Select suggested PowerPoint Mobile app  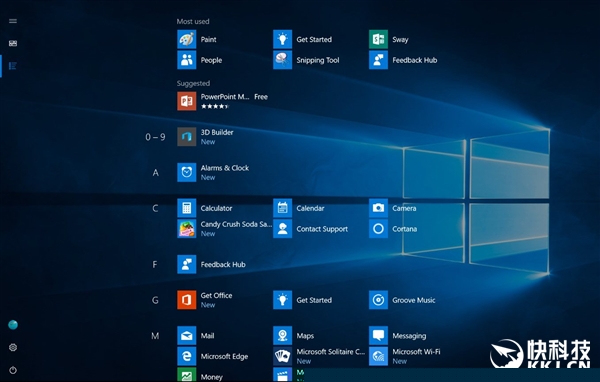click(x=187, y=101)
